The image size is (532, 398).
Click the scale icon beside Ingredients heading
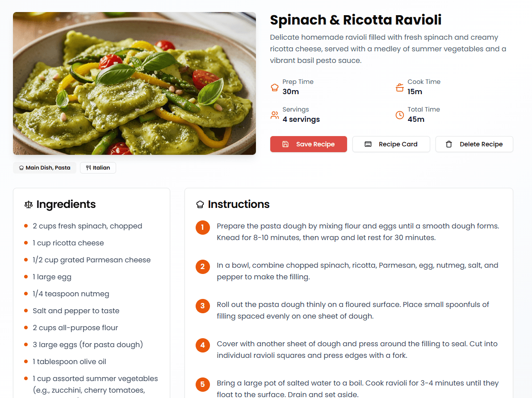point(28,204)
